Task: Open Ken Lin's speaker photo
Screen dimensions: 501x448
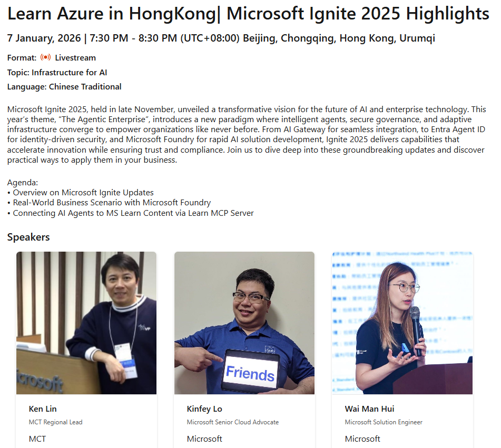Action: coord(86,323)
